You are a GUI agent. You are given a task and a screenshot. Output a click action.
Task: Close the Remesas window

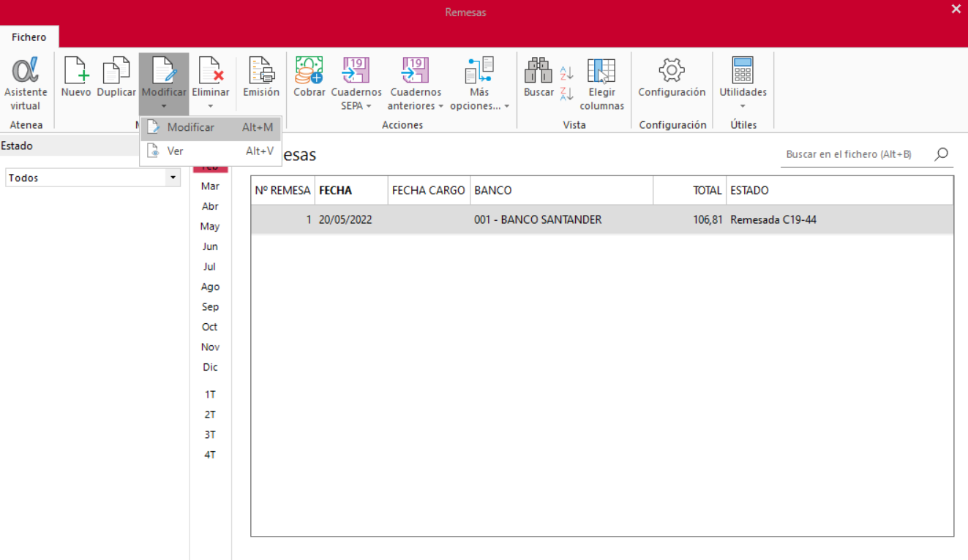[956, 10]
